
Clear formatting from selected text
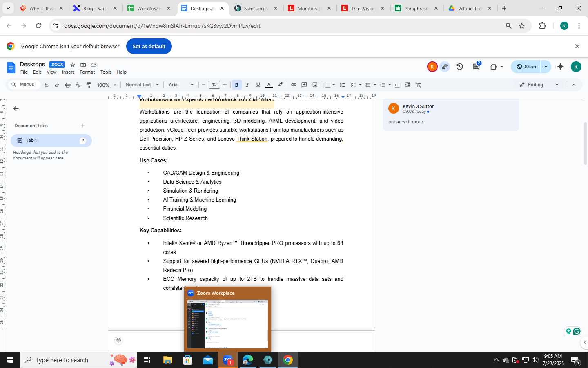pos(419,85)
